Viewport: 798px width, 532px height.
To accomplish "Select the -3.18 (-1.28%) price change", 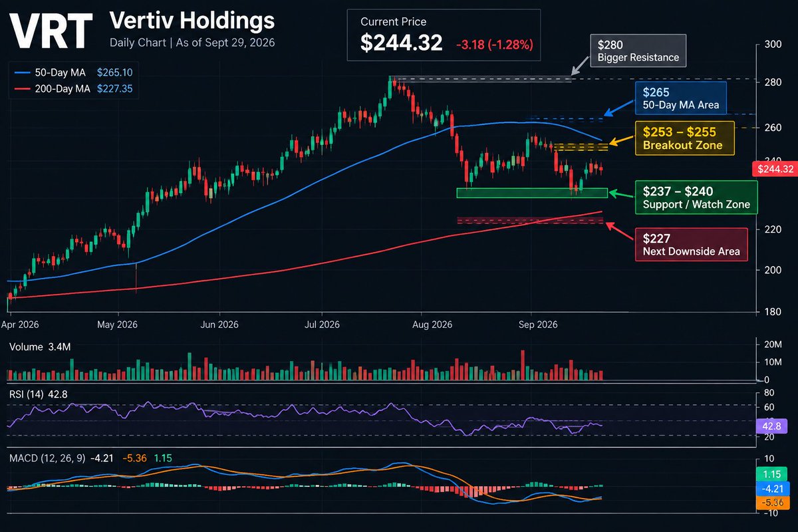I will tap(495, 45).
